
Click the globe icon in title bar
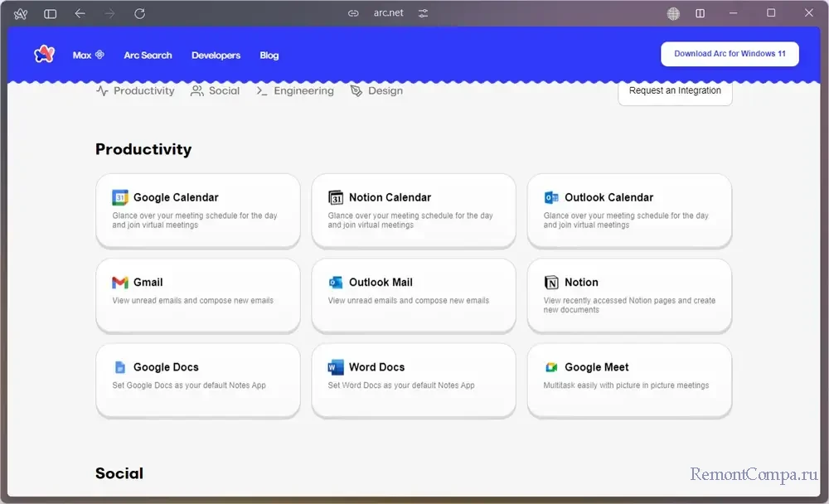pyautogui.click(x=673, y=13)
